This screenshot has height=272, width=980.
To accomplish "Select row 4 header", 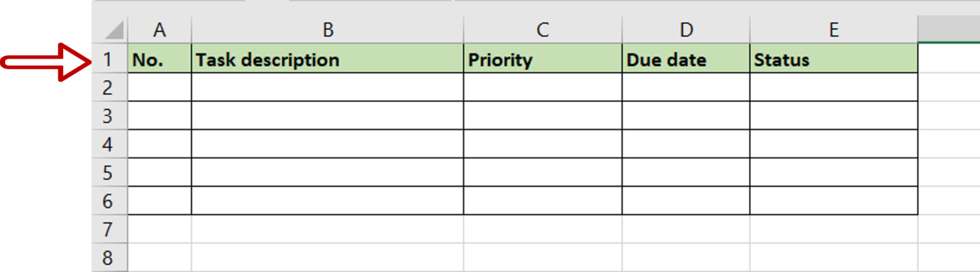I will (110, 144).
